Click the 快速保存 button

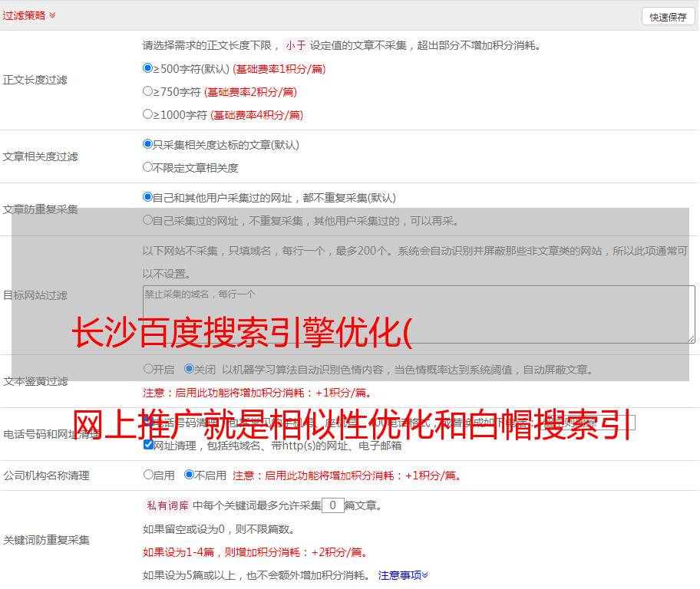click(x=668, y=17)
